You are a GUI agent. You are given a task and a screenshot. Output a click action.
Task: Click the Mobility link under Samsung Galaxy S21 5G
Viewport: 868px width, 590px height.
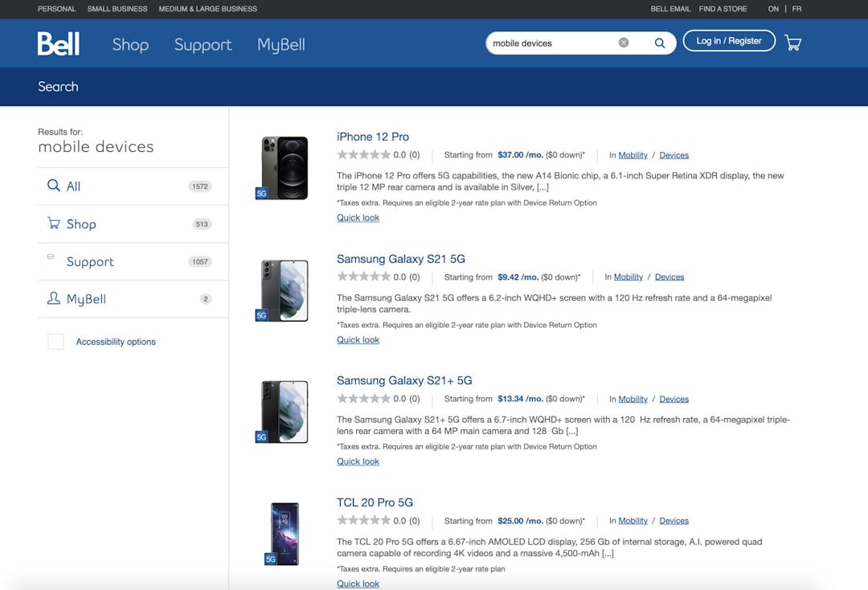(x=628, y=277)
